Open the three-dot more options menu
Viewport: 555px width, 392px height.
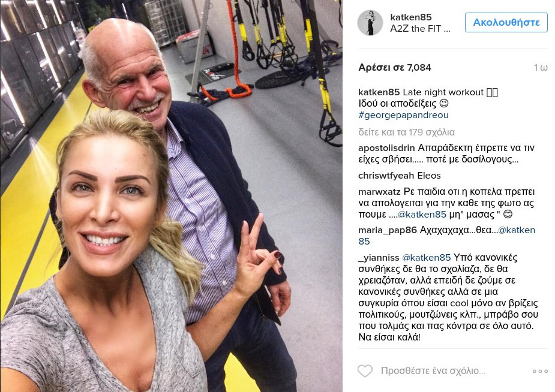540,371
